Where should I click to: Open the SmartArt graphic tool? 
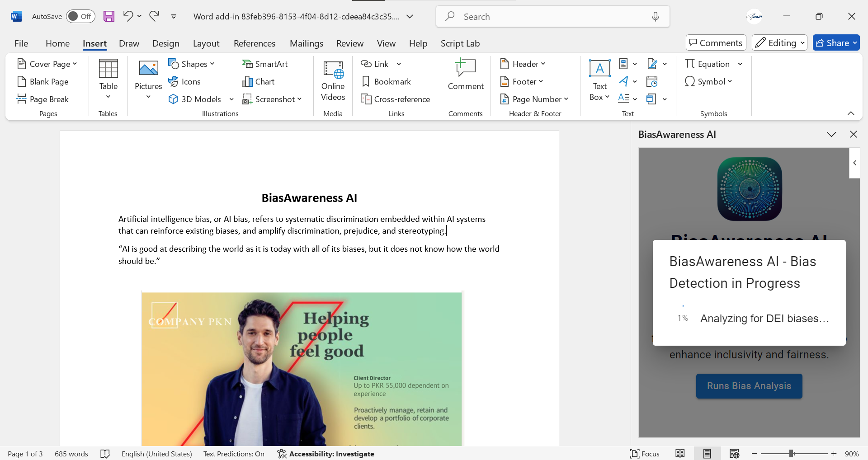[265, 64]
